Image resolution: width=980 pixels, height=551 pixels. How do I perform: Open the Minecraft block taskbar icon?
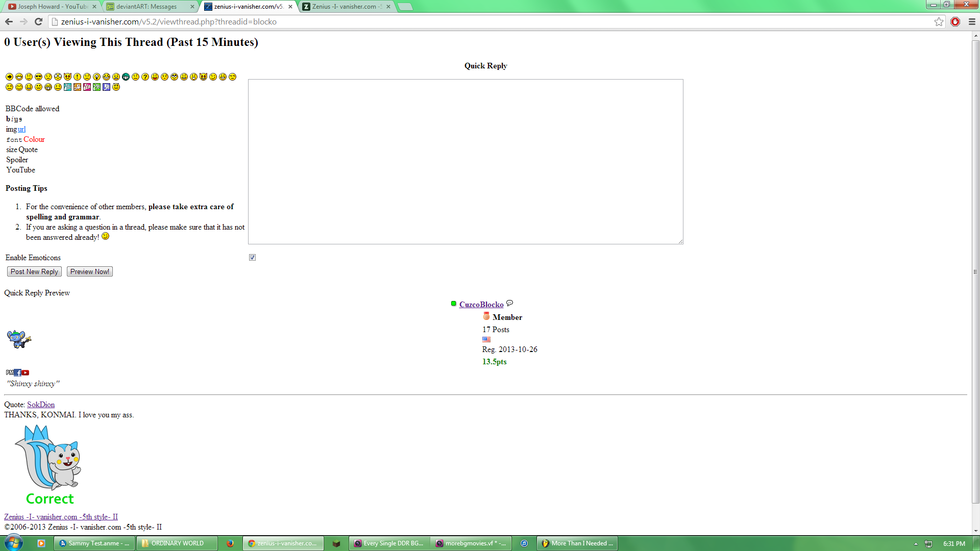(x=336, y=543)
